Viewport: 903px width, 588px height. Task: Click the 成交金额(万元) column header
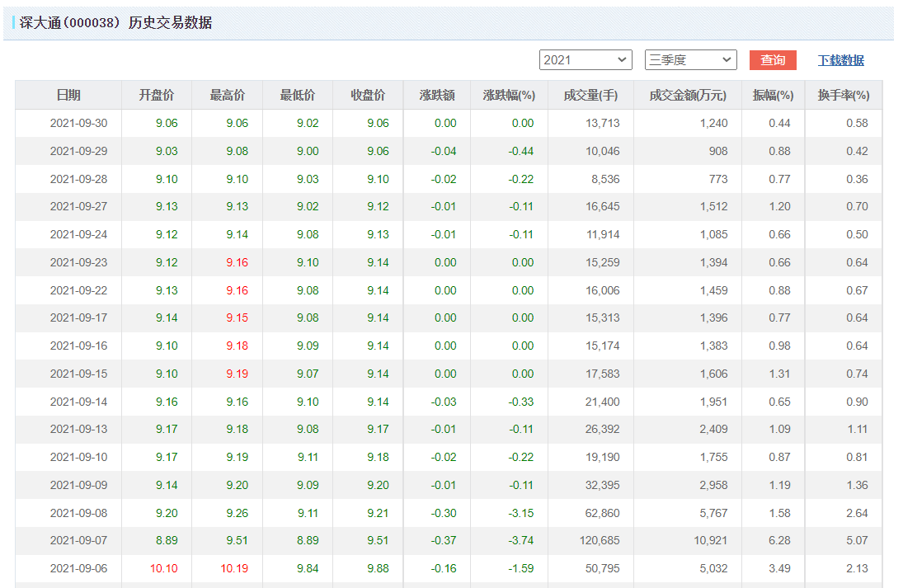688,96
